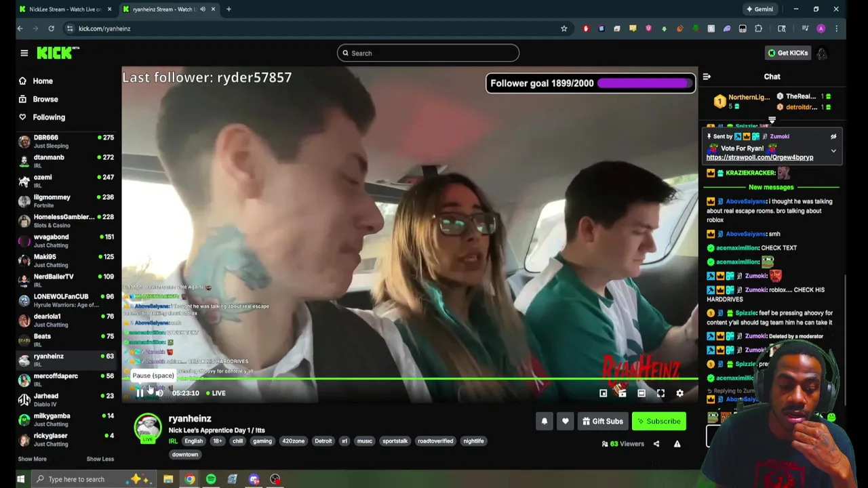Open dtanmanb channel in sidebar
This screenshot has height=488, width=868.
(x=66, y=161)
